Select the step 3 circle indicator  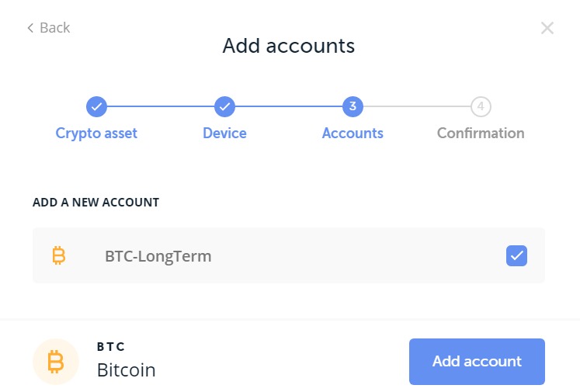click(x=353, y=106)
